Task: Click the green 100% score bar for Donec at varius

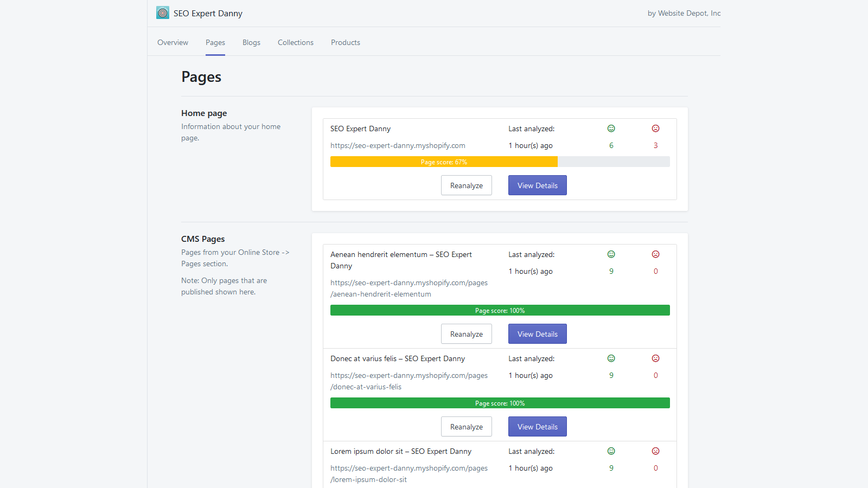Action: point(500,403)
